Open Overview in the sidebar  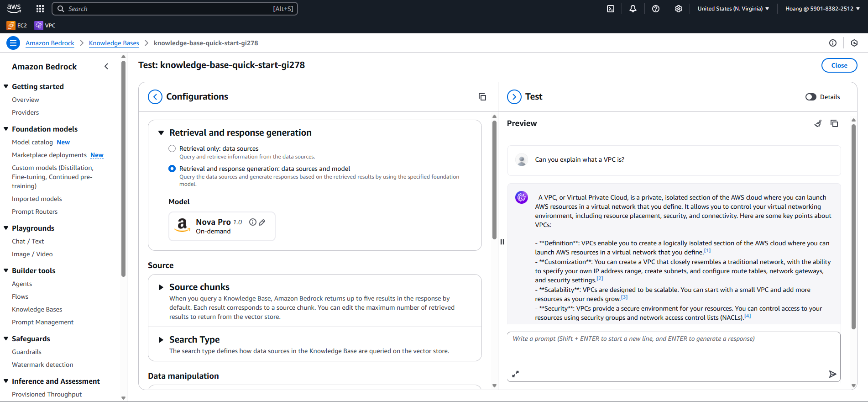26,100
